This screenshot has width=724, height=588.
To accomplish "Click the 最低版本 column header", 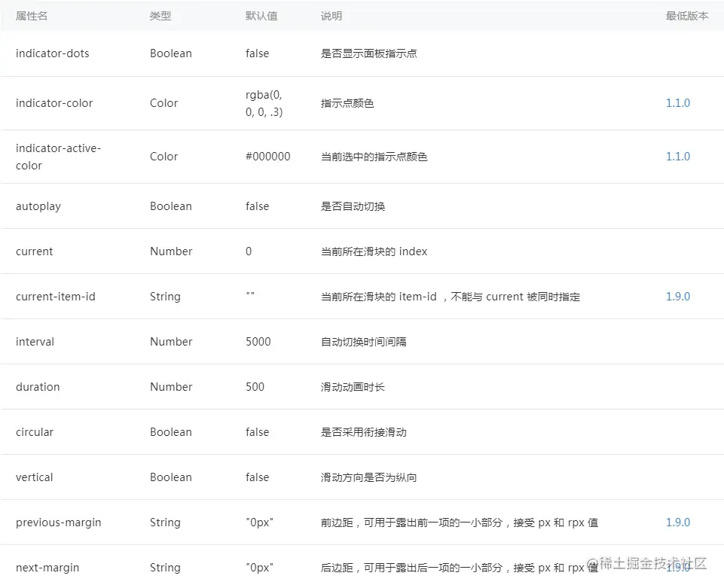I will point(686,16).
